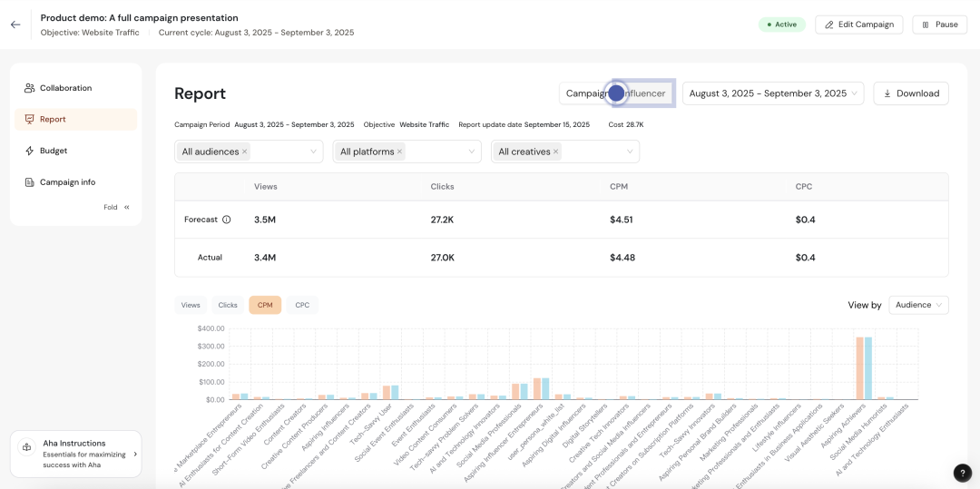Click the Collaboration people icon
The width and height of the screenshot is (980, 489).
(30, 88)
